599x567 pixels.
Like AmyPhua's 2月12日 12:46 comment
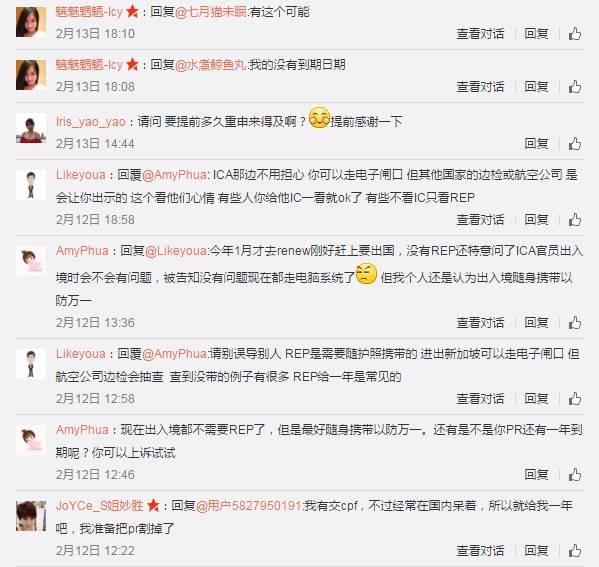[575, 475]
